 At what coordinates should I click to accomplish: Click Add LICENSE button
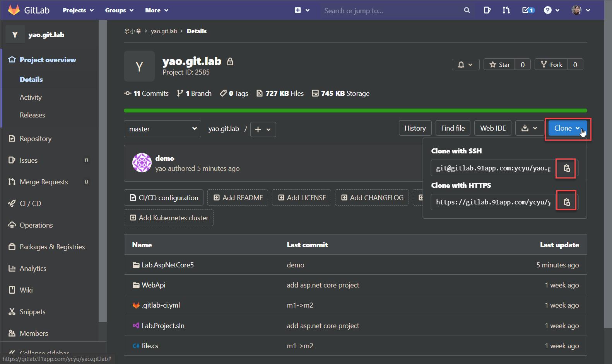coord(302,198)
